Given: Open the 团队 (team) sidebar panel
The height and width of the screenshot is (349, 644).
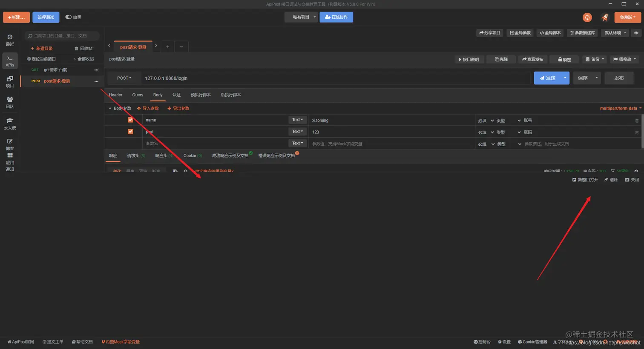Looking at the screenshot, I should point(10,103).
